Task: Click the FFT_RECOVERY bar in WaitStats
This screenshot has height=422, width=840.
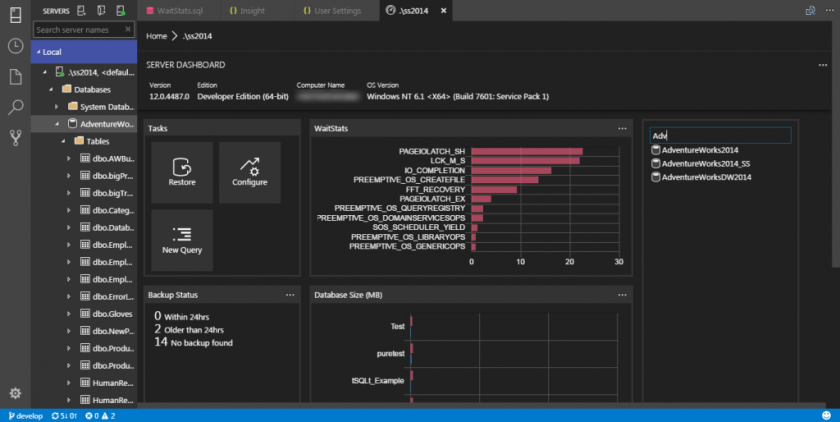Action: tap(494, 190)
